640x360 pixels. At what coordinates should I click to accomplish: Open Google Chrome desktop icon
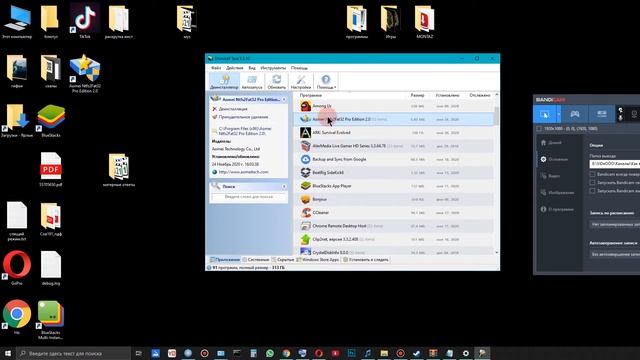pyautogui.click(x=17, y=316)
